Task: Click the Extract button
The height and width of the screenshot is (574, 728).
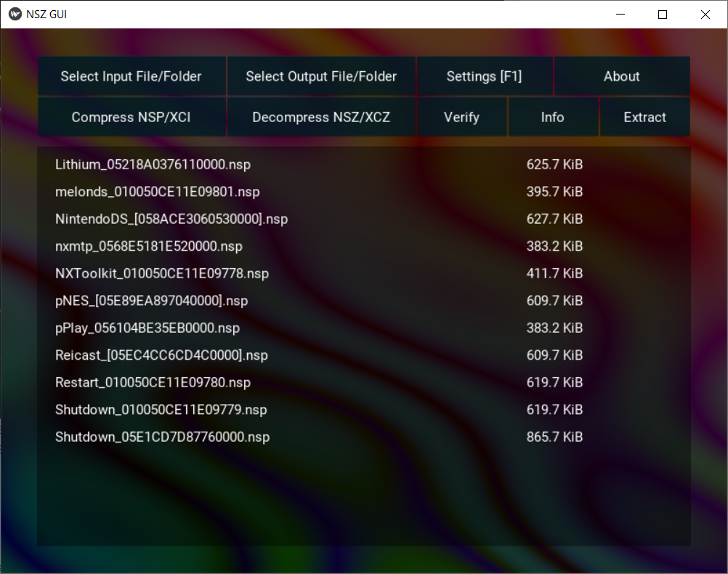Action: click(x=645, y=117)
